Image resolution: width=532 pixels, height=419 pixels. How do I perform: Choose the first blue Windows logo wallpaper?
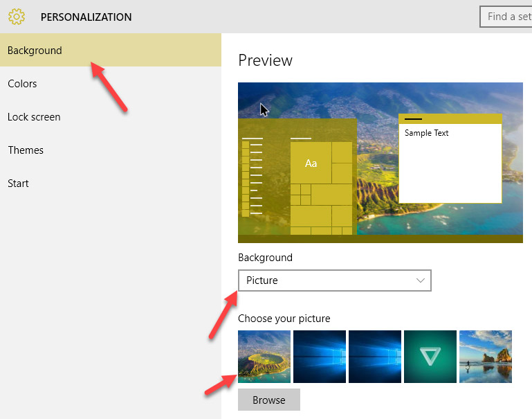pyautogui.click(x=320, y=357)
